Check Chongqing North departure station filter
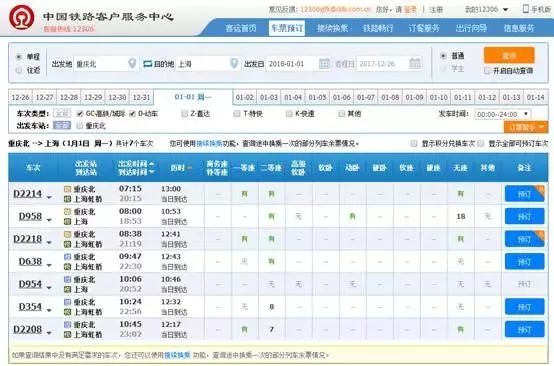 coord(80,125)
